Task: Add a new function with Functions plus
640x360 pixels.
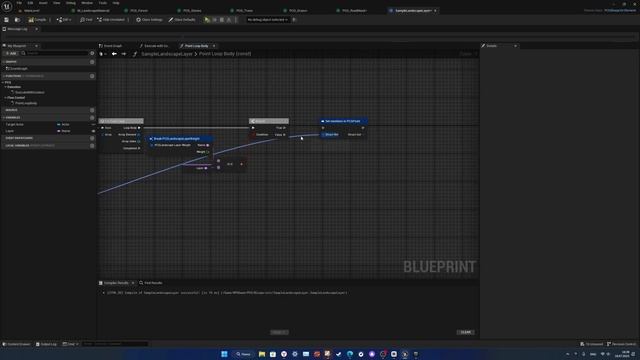Action: pos(92,76)
